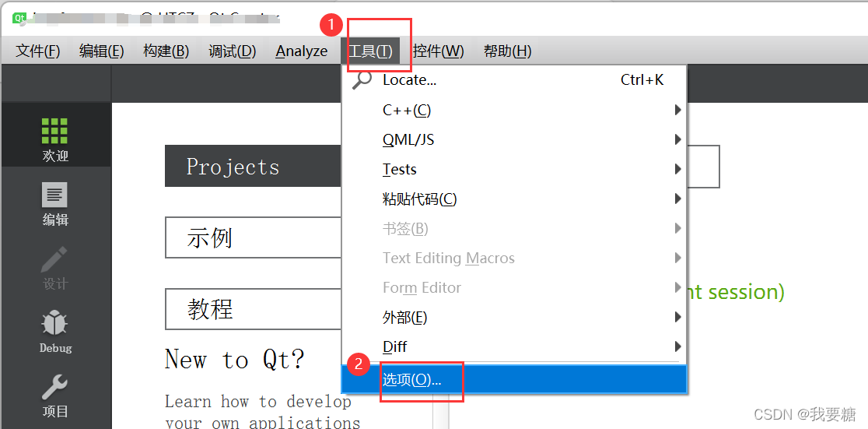Open the 调试(D) menu
868x429 pixels.
(x=233, y=51)
